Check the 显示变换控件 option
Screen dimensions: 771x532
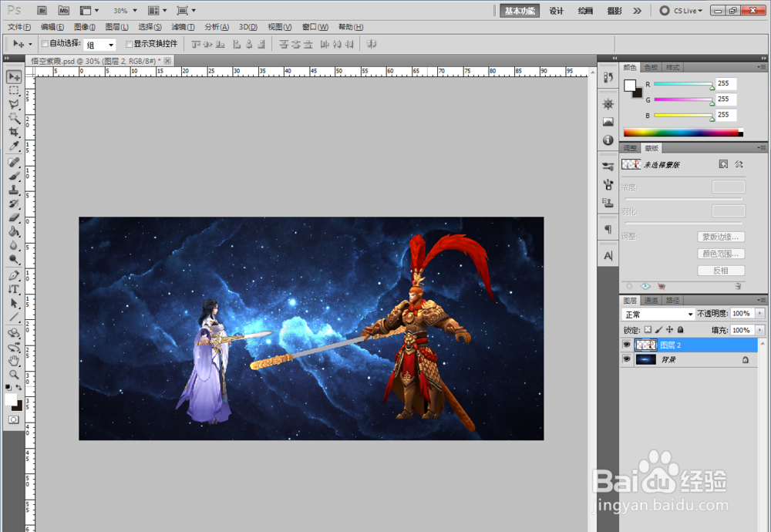coord(130,44)
